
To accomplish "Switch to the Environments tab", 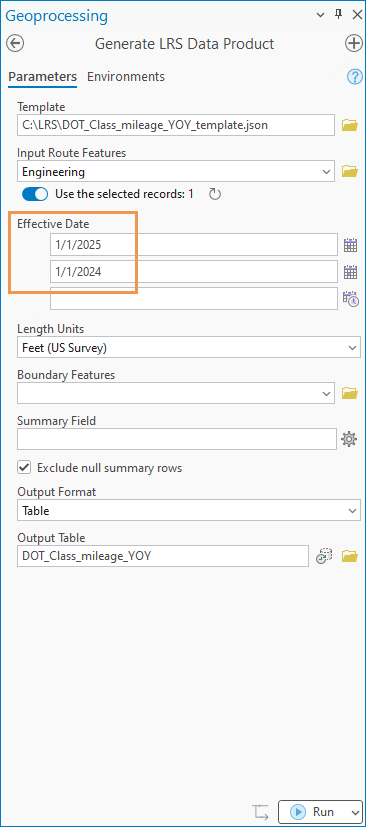I will click(126, 76).
